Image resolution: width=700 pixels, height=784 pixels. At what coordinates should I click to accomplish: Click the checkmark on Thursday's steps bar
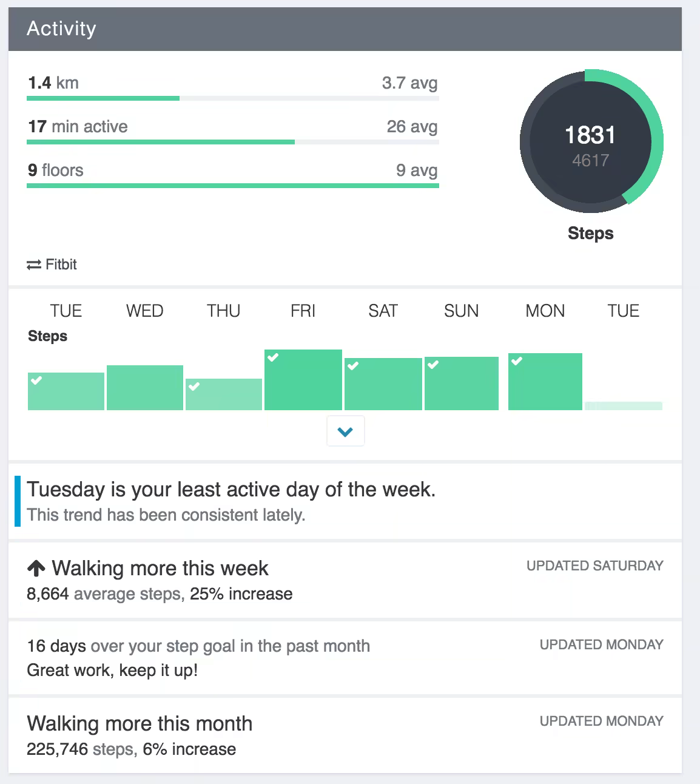coord(194,387)
